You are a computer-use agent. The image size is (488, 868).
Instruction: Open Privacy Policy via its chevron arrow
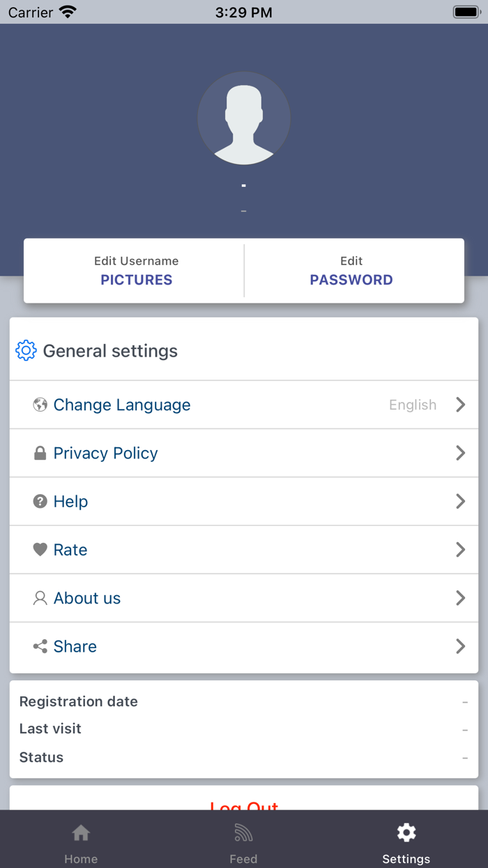tap(460, 454)
